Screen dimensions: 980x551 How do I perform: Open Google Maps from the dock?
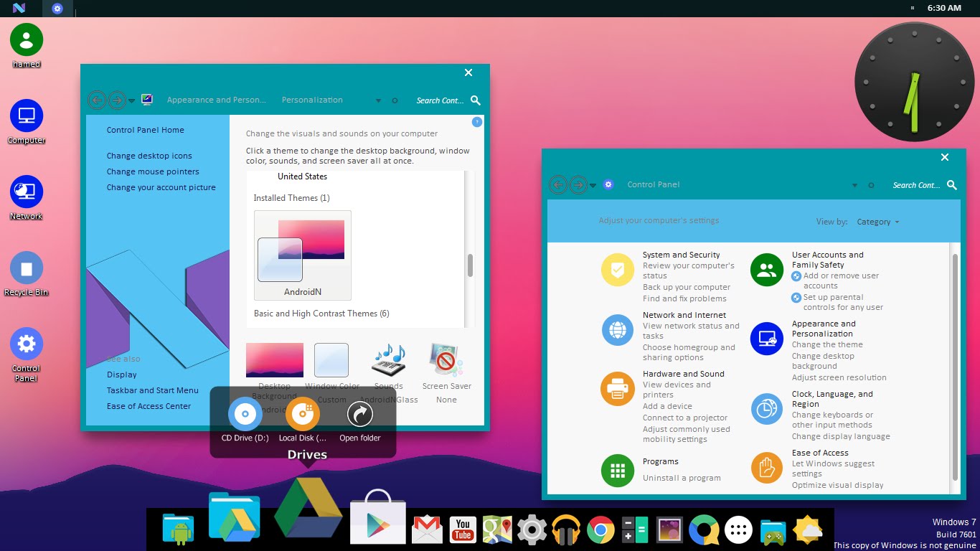(497, 529)
